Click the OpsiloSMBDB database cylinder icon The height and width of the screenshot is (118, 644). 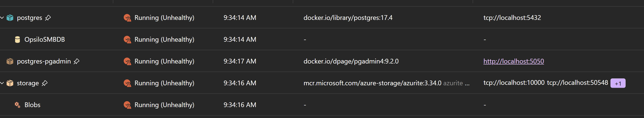pos(17,40)
